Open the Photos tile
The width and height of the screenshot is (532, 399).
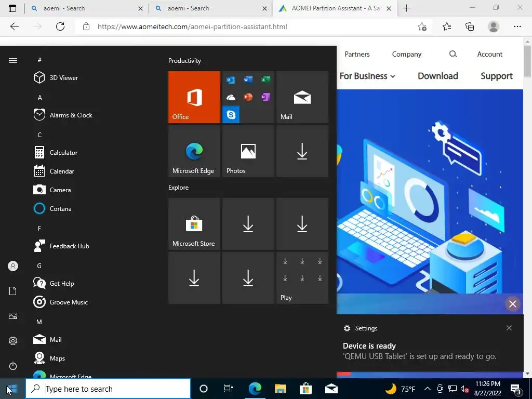coord(248,151)
